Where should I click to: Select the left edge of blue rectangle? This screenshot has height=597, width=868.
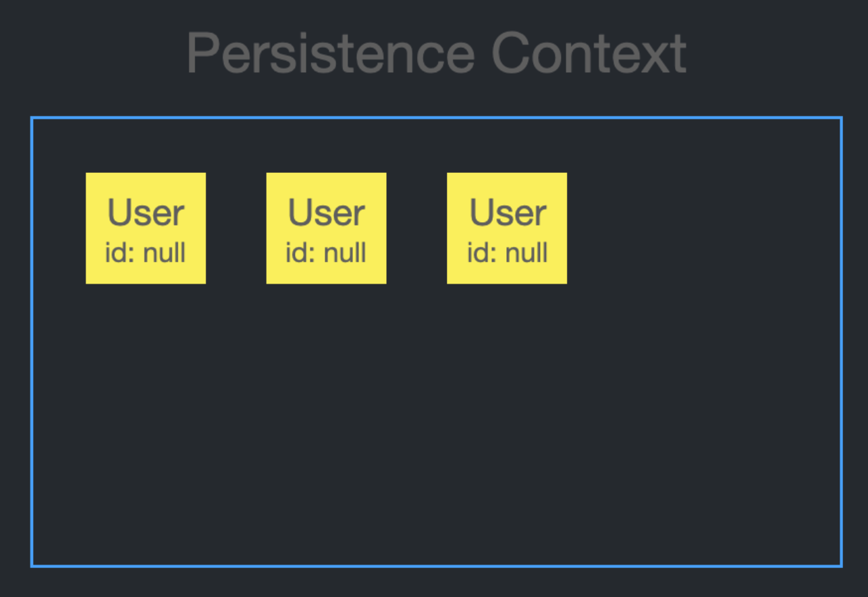click(32, 342)
